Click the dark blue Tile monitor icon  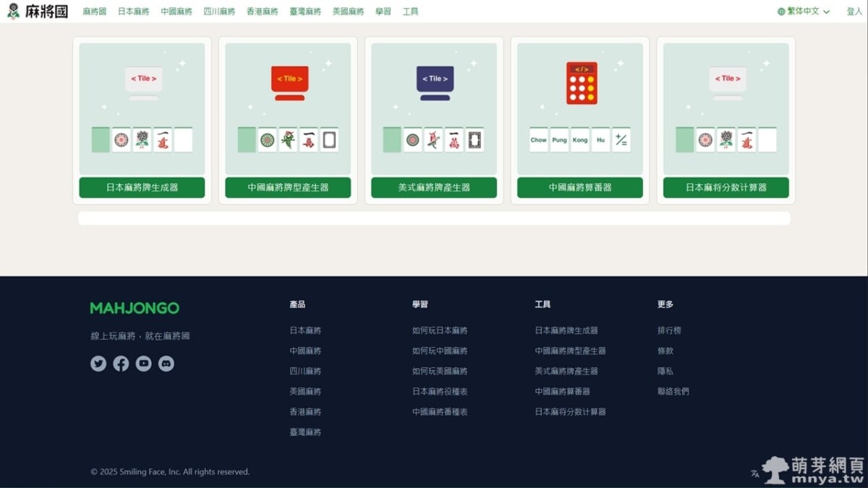coord(435,82)
